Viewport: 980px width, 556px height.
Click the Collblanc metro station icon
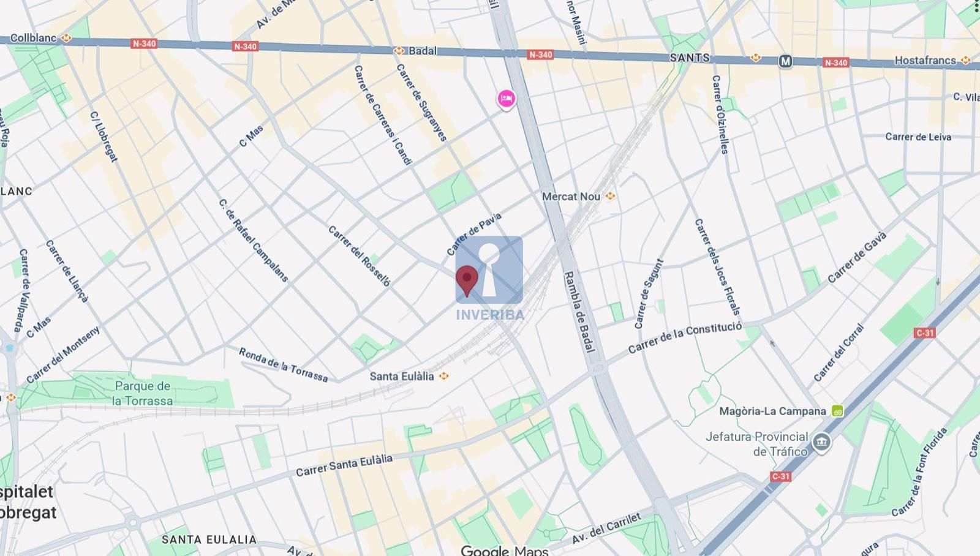click(x=66, y=38)
